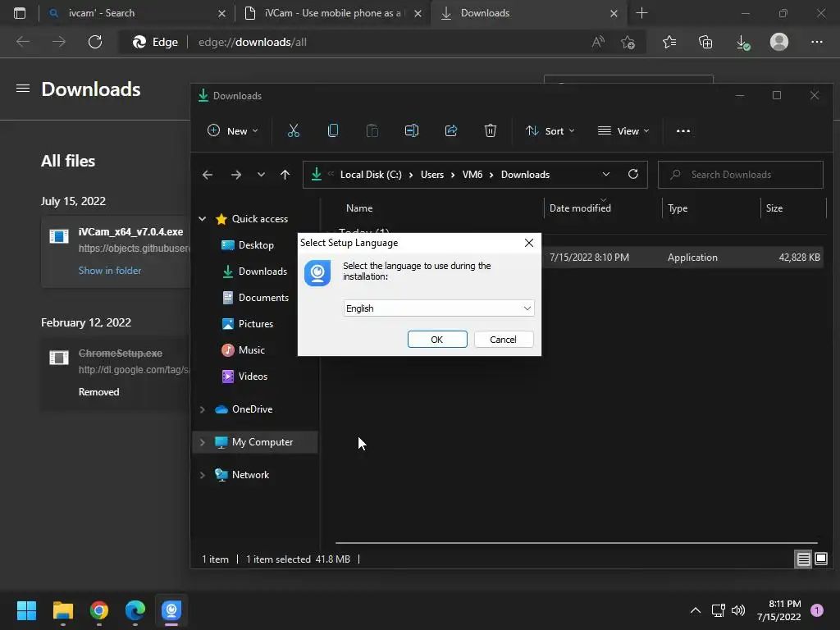
Task: Cancel the setup language dialog
Action: (x=503, y=339)
